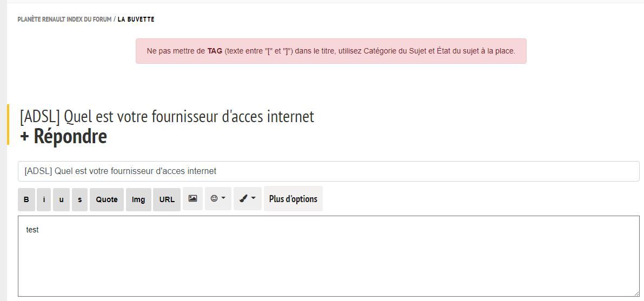644x301 pixels.
Task: Click the bold TAG word in the warning
Action: 215,51
